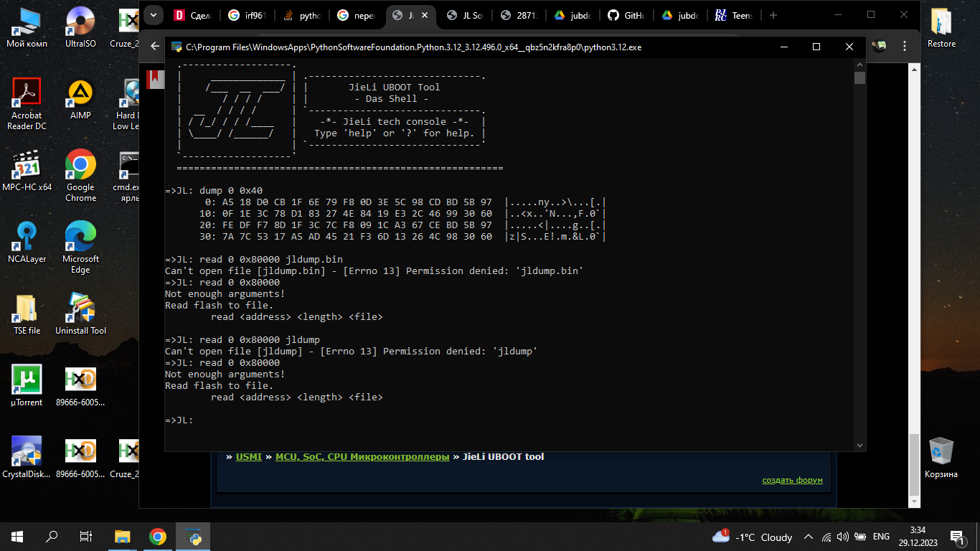Screen dimensions: 980x551
Task: Click the Python taskbar icon
Action: click(x=193, y=537)
